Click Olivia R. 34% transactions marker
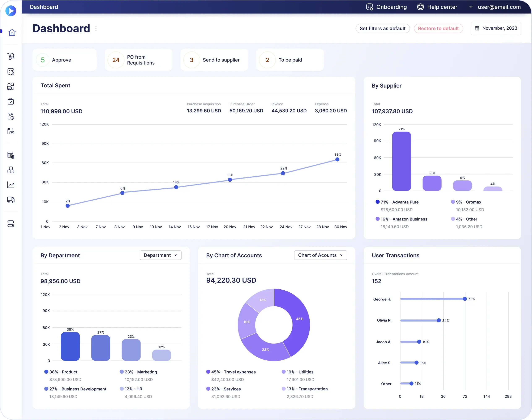Image resolution: width=532 pixels, height=420 pixels. point(439,320)
